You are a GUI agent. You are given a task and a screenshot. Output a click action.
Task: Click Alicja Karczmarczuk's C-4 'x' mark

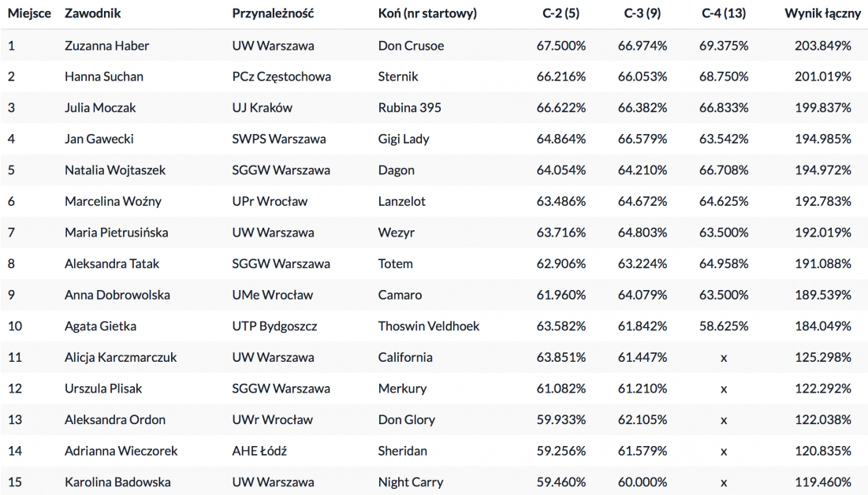point(724,357)
